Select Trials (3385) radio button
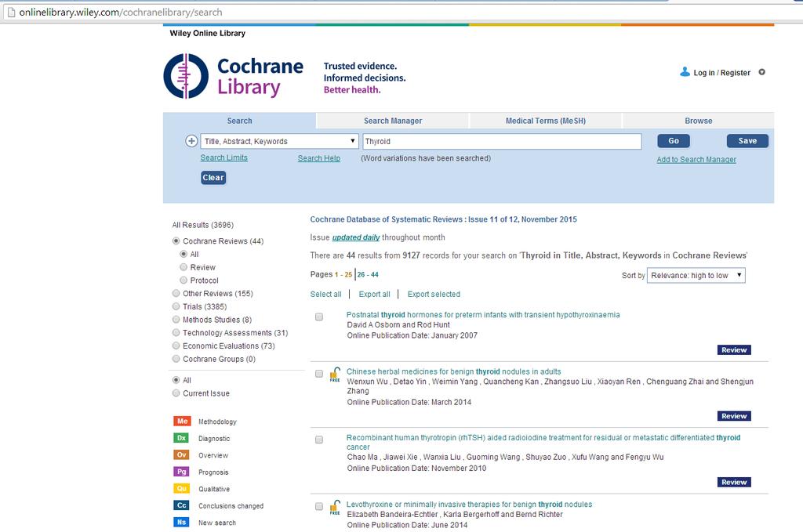 tap(176, 306)
